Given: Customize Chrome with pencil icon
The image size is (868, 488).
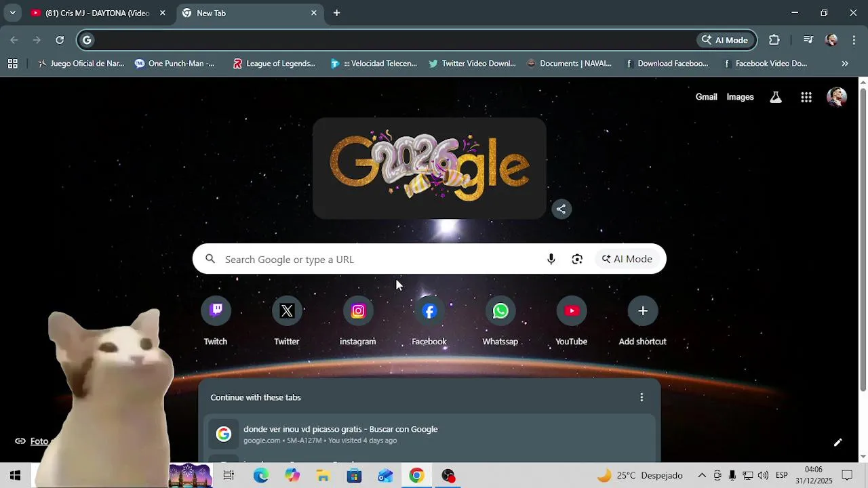Looking at the screenshot, I should point(837,442).
